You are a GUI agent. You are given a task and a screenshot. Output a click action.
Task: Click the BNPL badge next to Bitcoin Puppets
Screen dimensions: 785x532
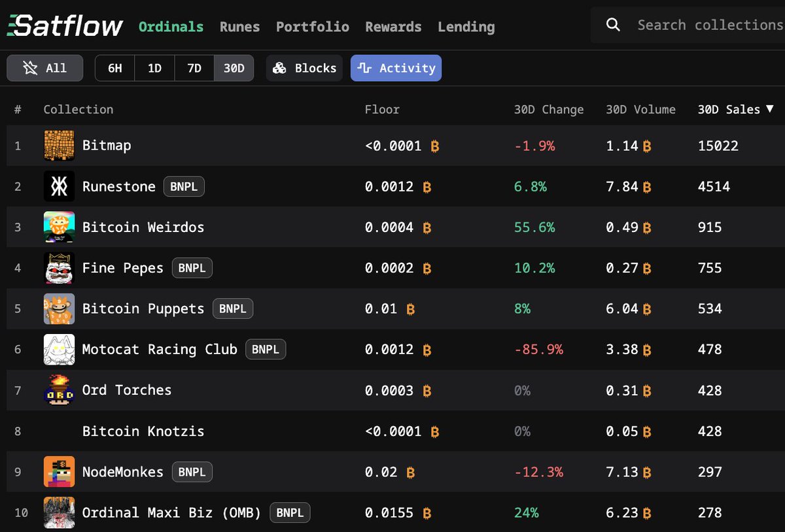click(233, 308)
